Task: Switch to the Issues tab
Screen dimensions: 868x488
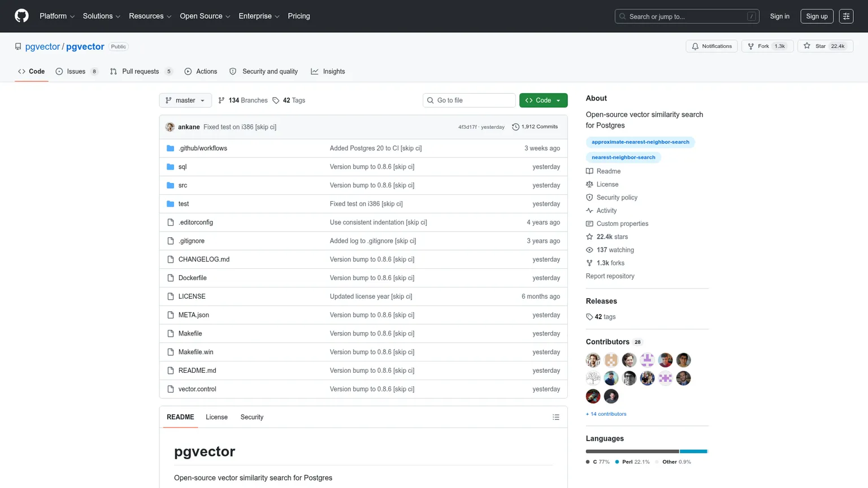Action: (x=76, y=72)
